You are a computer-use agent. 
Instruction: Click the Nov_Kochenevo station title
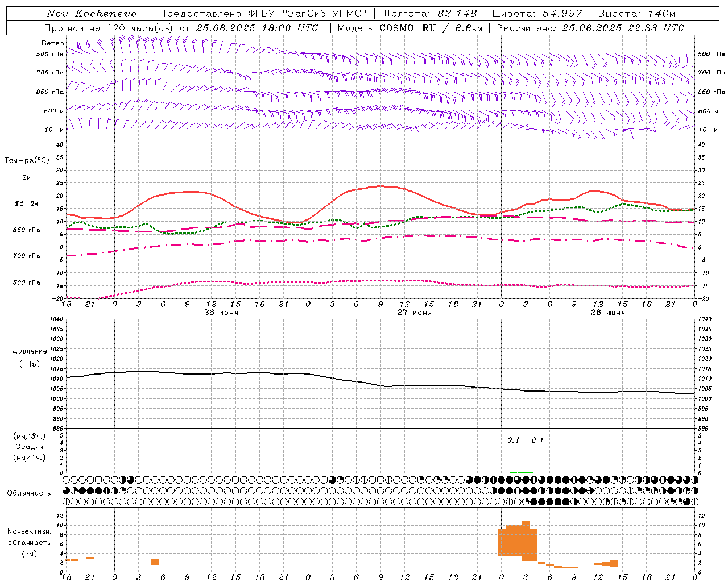91,14
